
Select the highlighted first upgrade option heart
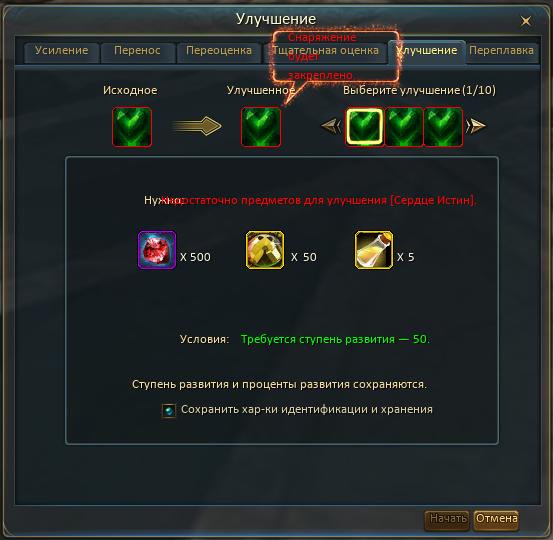click(364, 127)
